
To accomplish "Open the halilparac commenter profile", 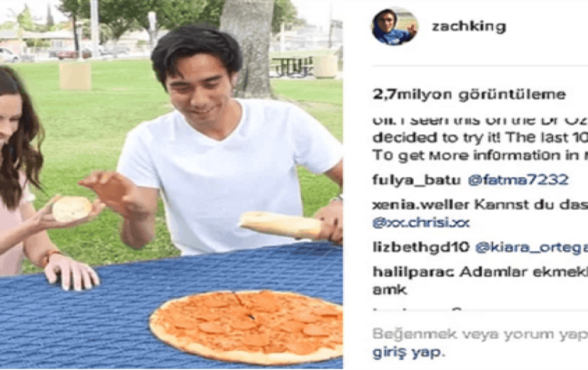I will pyautogui.click(x=413, y=272).
